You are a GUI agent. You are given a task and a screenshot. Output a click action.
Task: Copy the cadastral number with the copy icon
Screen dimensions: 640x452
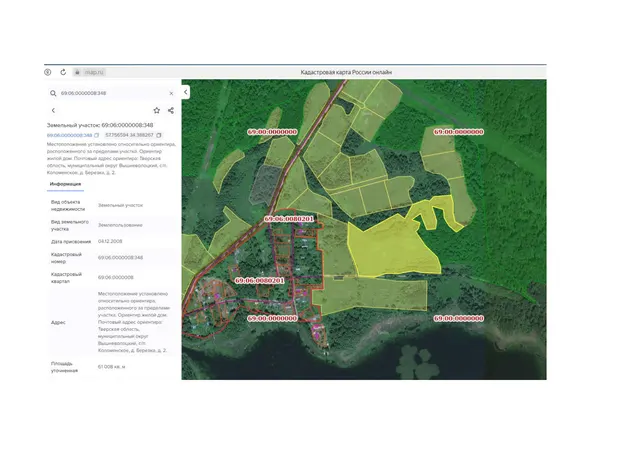pos(97,135)
